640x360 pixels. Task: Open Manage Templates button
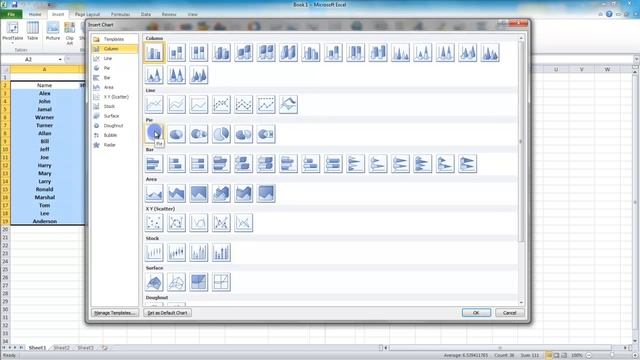tap(115, 313)
